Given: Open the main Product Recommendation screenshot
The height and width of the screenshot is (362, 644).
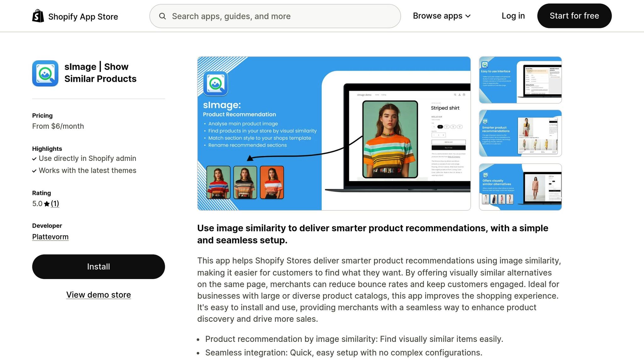Looking at the screenshot, I should (x=334, y=133).
